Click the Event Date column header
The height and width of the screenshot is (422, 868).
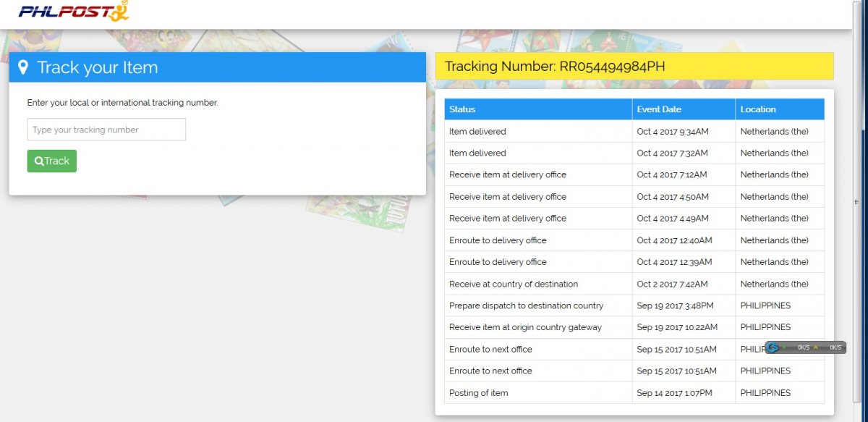[658, 109]
